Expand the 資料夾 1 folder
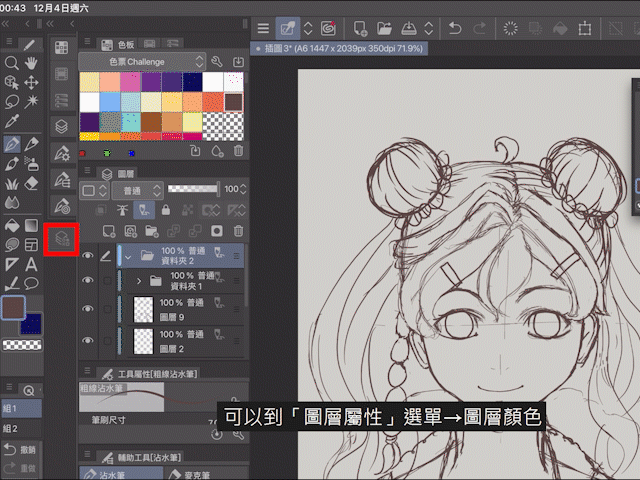Image resolution: width=640 pixels, height=480 pixels. coord(139,281)
